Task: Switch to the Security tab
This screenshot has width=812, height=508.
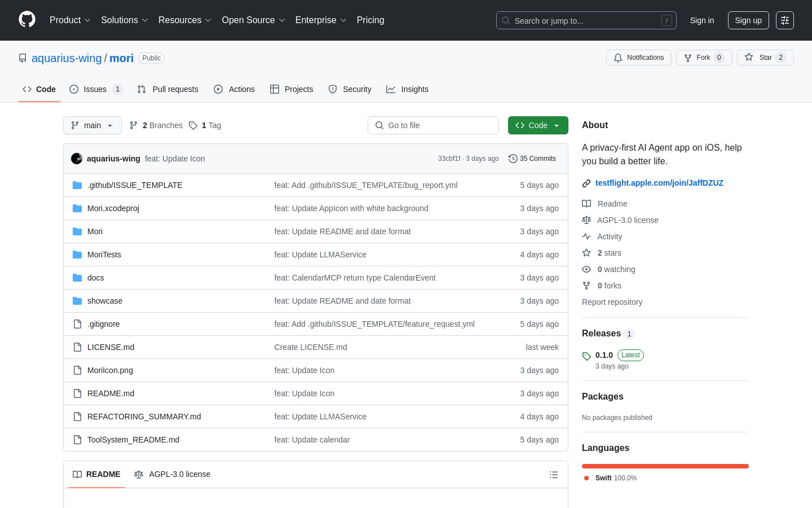Action: click(350, 89)
